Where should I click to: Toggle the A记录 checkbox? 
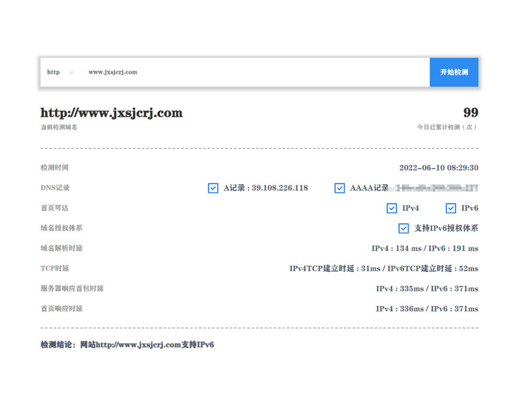[x=213, y=188]
